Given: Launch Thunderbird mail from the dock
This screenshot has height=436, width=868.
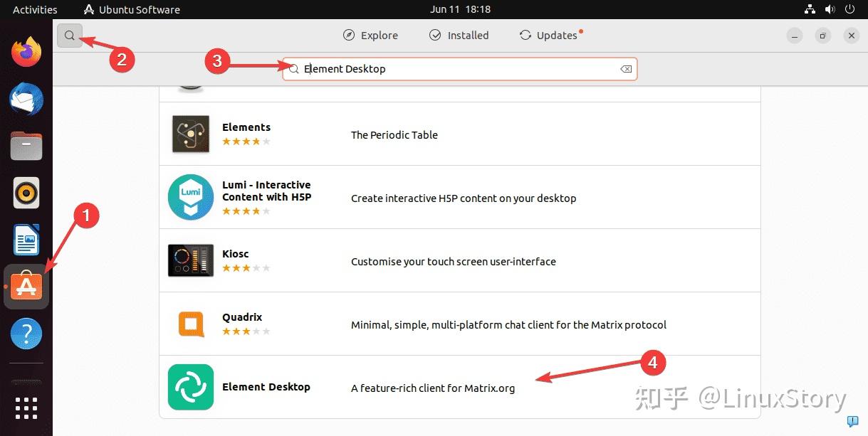Looking at the screenshot, I should point(26,99).
